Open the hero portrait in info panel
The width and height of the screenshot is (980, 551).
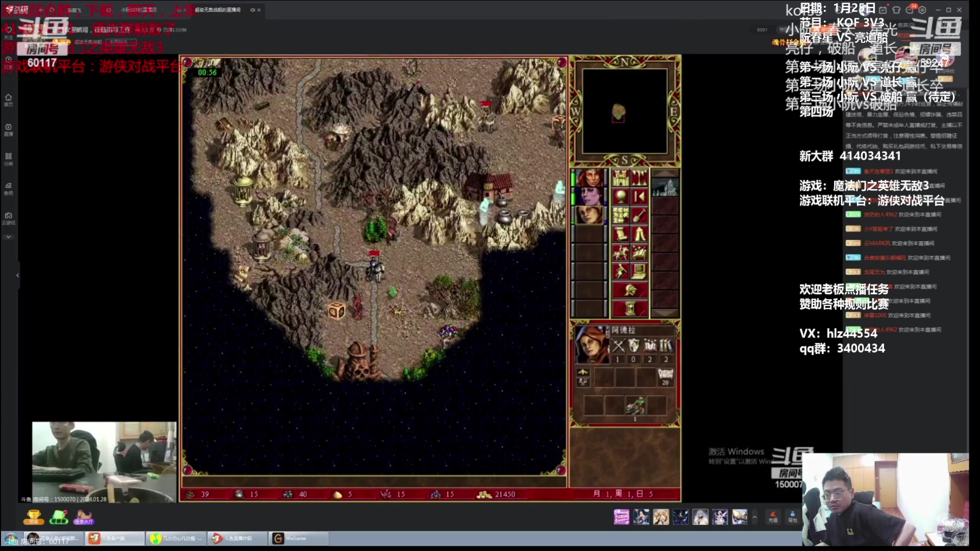click(x=592, y=345)
